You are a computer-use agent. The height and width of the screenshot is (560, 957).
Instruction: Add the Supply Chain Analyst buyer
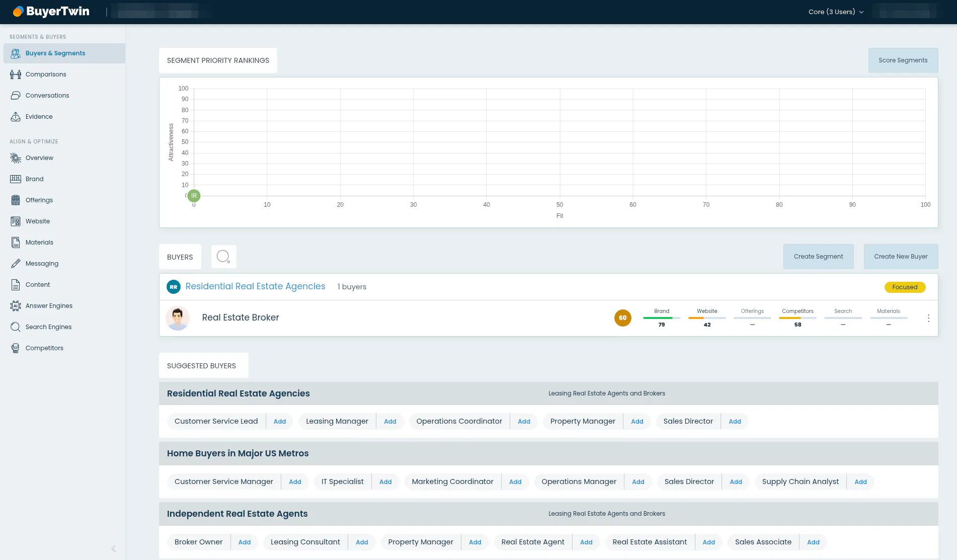pos(860,482)
